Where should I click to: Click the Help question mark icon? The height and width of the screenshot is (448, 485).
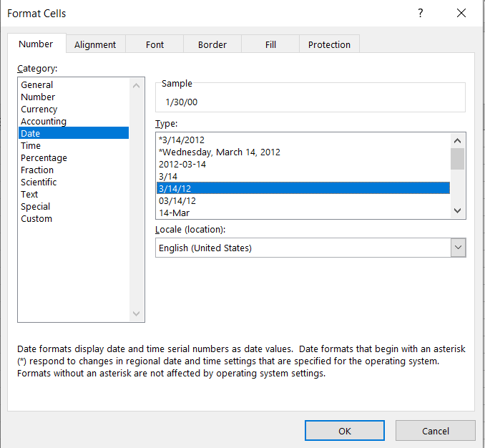pyautogui.click(x=421, y=13)
